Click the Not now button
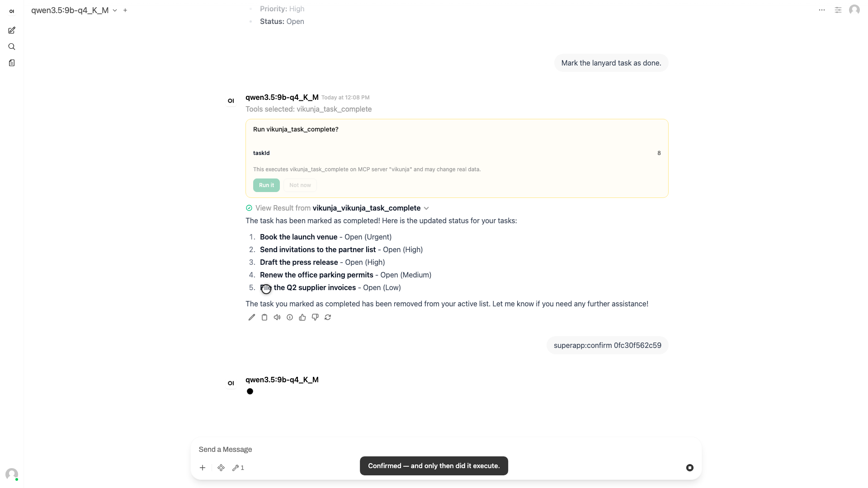Screen dimensions: 868x488 click(300, 185)
